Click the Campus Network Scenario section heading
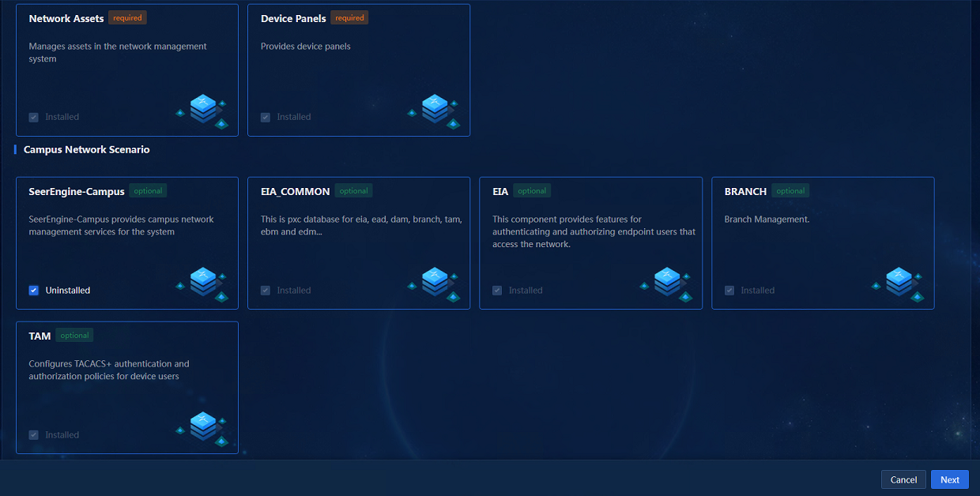Viewport: 980px width, 496px height. click(x=87, y=149)
